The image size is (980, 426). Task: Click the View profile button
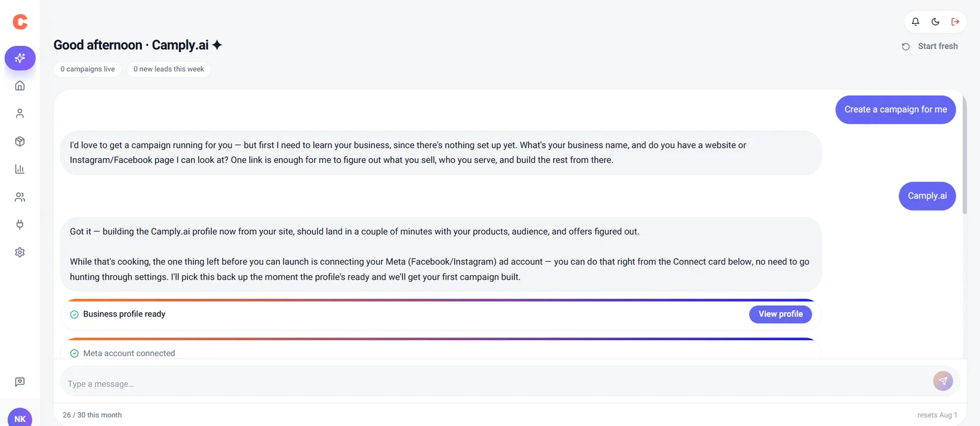click(x=780, y=314)
